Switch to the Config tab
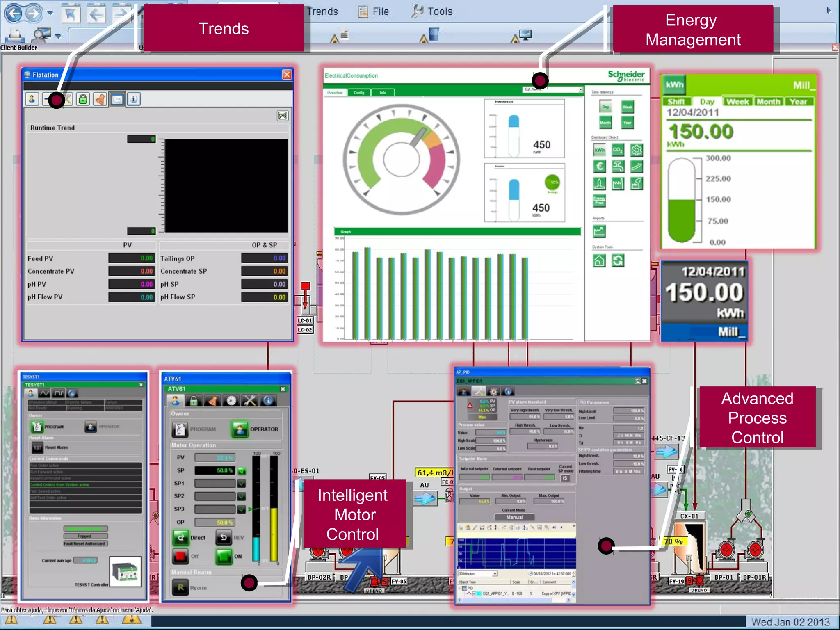This screenshot has width=840, height=630. point(359,93)
